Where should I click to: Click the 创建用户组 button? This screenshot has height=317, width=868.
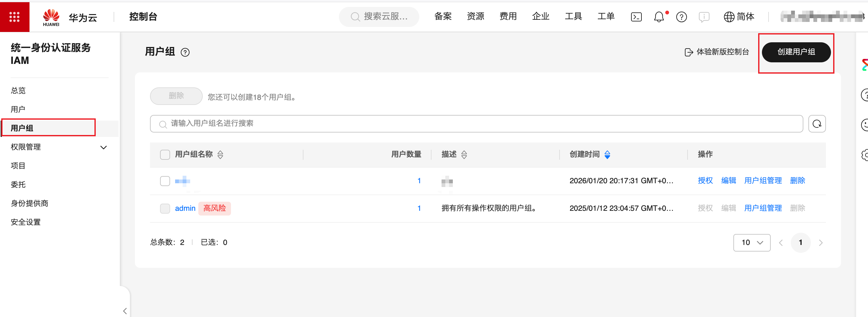796,52
